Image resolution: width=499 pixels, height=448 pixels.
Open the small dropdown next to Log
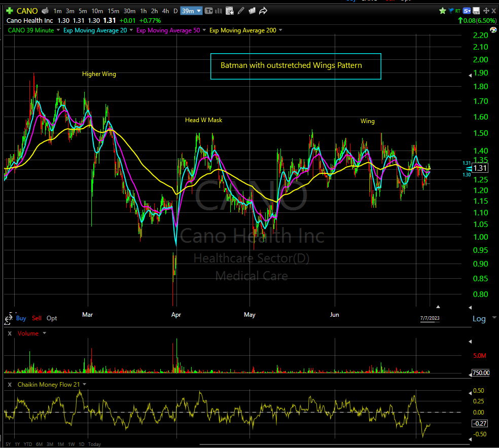point(494,317)
